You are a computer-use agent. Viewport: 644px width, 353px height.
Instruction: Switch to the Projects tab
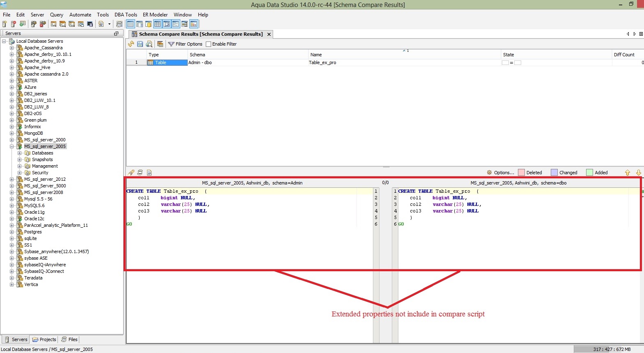pos(44,339)
